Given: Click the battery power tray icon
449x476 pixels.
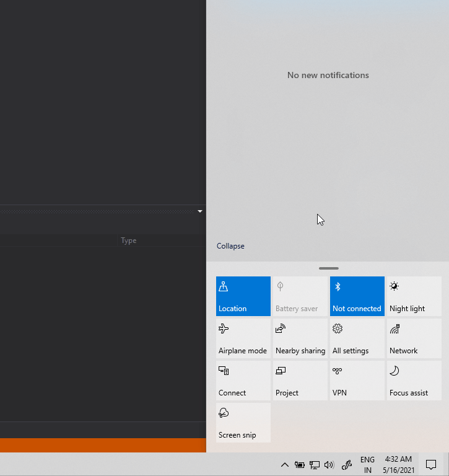Looking at the screenshot, I should [x=300, y=465].
